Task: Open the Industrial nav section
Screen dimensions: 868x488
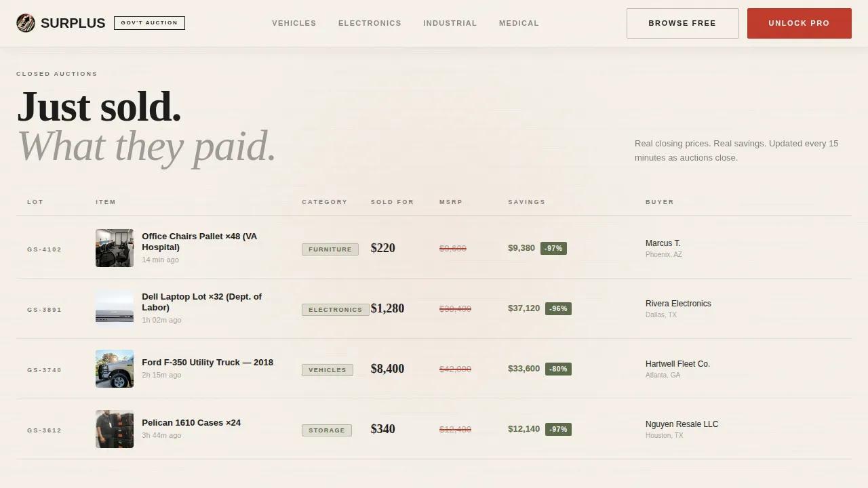Action: 450,23
